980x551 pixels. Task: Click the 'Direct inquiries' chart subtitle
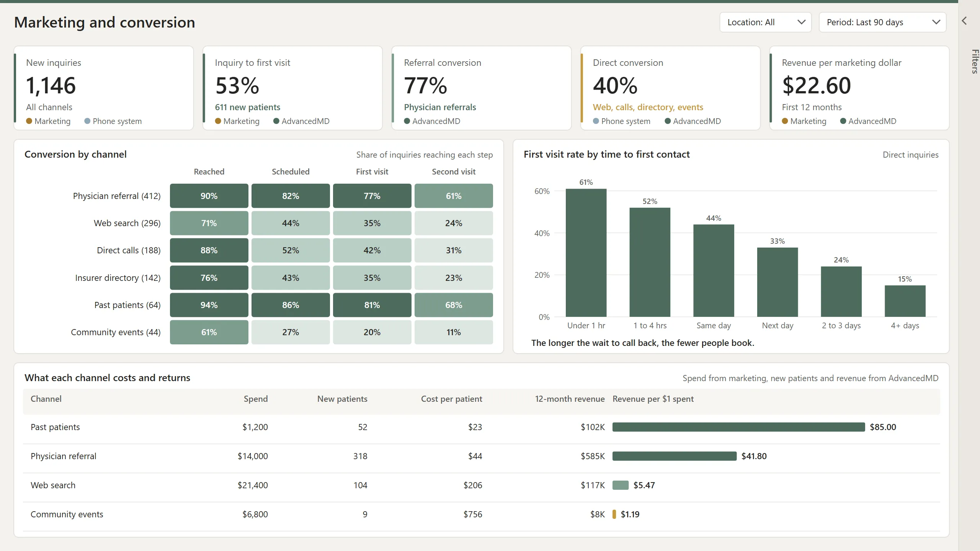(910, 155)
